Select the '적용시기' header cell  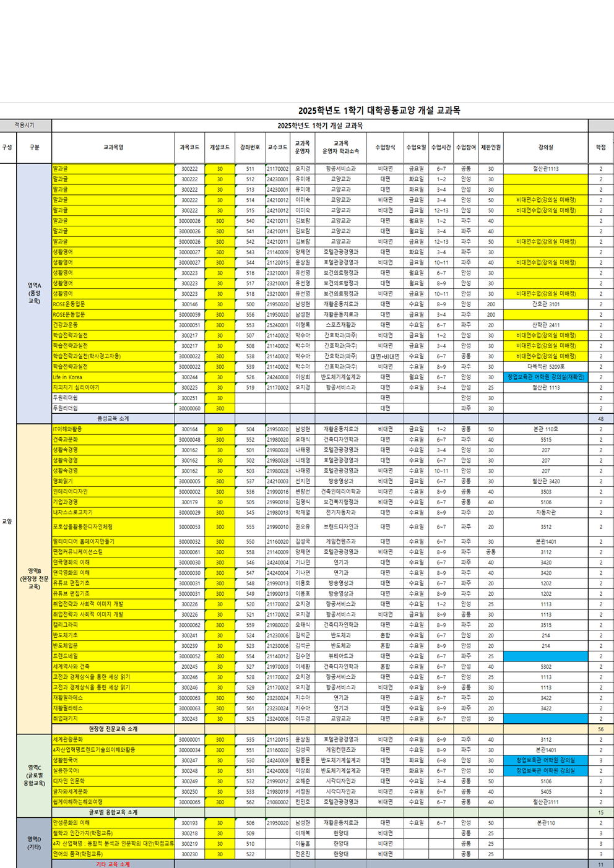[25, 126]
